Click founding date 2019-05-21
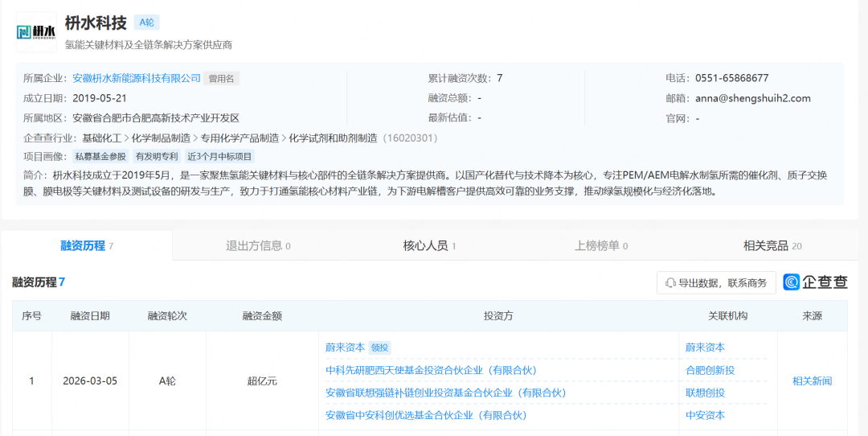Image resolution: width=868 pixels, height=436 pixels. pyautogui.click(x=100, y=98)
